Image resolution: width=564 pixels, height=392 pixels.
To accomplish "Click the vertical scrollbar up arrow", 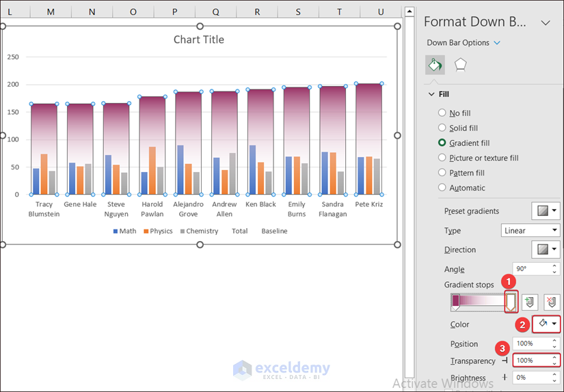I will point(409,12).
